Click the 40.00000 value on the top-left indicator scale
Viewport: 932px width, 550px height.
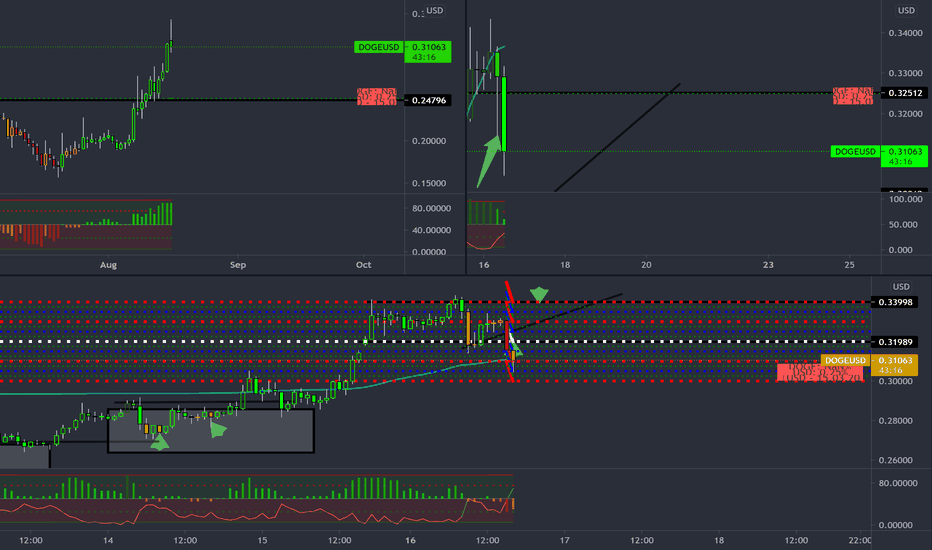point(431,230)
